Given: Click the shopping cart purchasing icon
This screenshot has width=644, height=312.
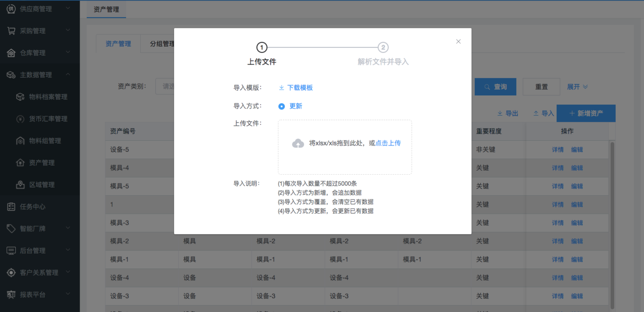Looking at the screenshot, I should 11,31.
